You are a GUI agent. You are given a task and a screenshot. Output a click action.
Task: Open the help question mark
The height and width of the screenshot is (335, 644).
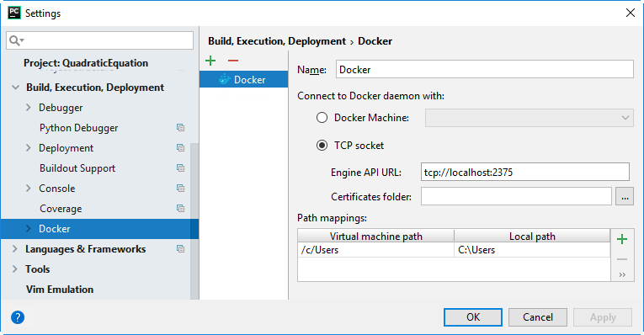tap(18, 317)
